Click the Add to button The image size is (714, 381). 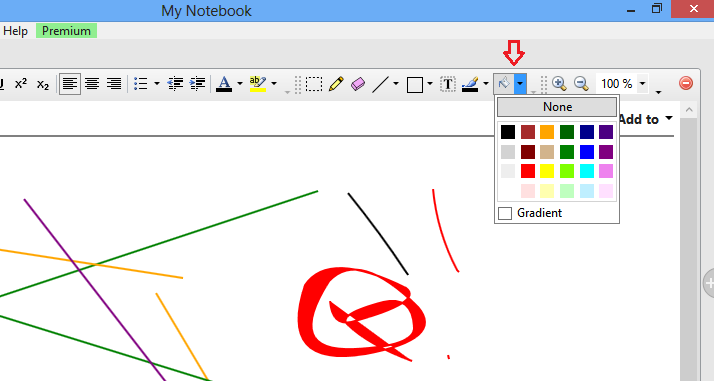pyautogui.click(x=645, y=119)
